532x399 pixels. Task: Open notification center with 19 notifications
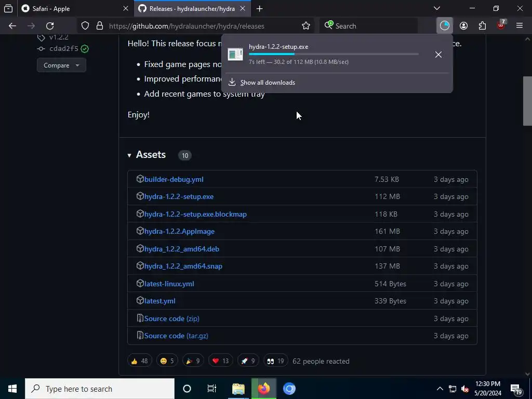tap(516, 390)
